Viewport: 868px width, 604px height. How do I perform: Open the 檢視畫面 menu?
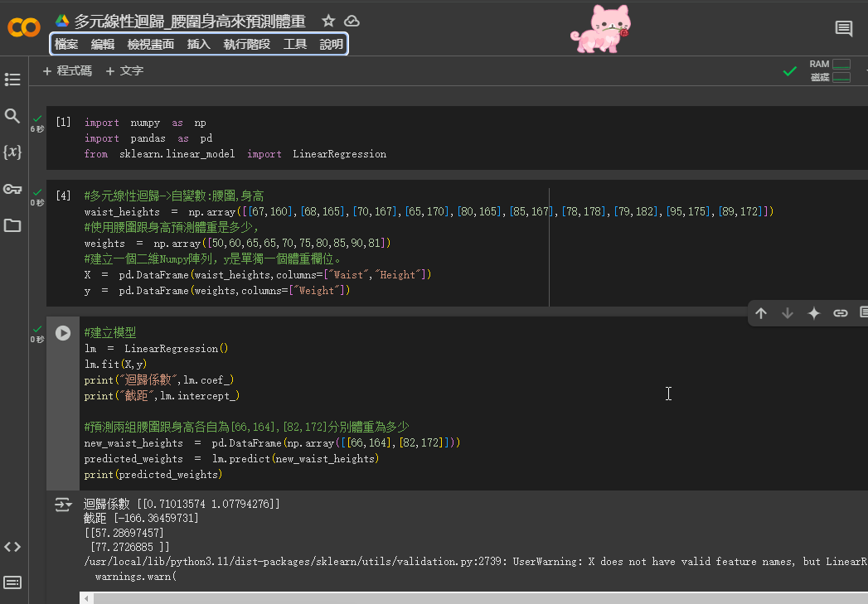coord(151,44)
